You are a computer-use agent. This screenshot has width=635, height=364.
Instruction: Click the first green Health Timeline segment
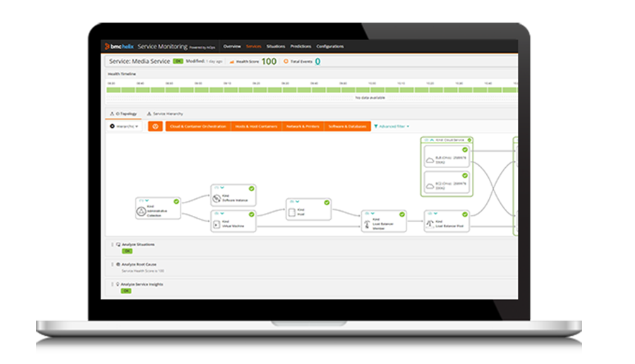[111, 90]
